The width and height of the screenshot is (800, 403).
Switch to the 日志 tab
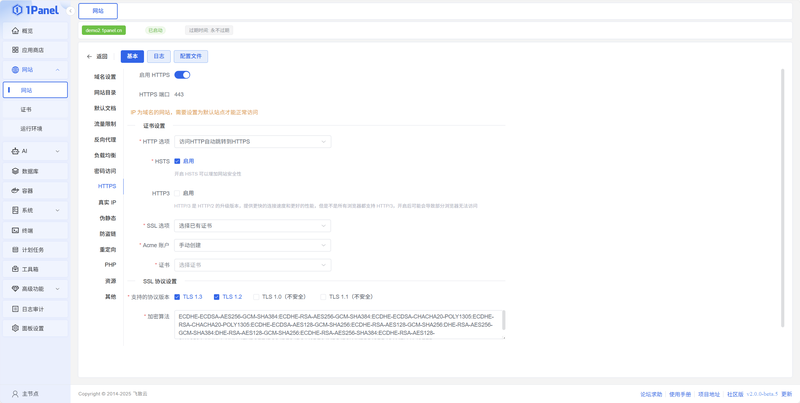click(x=159, y=57)
